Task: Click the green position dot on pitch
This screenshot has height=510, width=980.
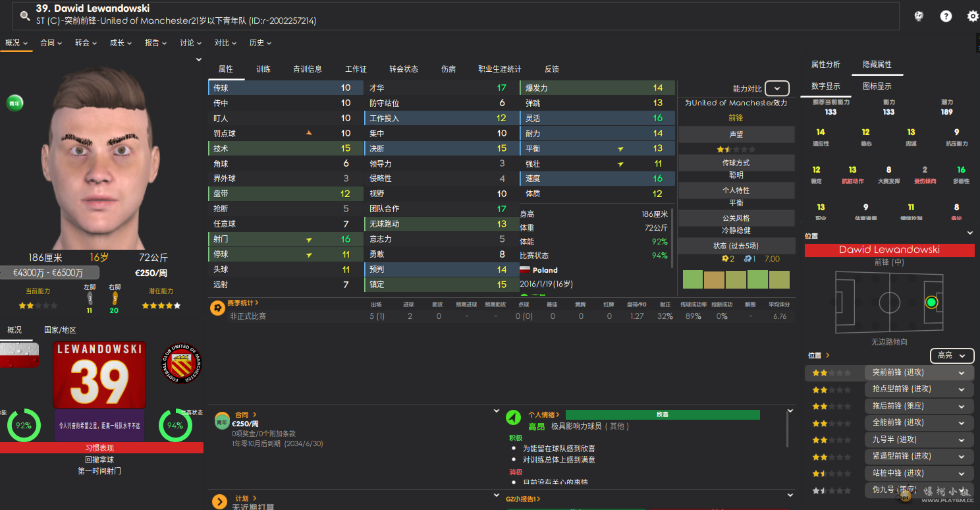Action: pyautogui.click(x=931, y=302)
